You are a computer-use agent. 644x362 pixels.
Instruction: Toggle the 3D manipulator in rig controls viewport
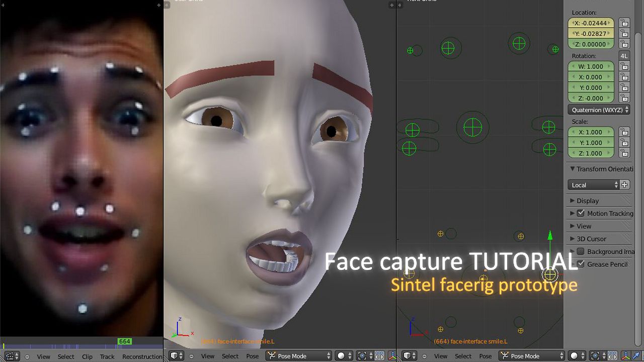point(627,356)
